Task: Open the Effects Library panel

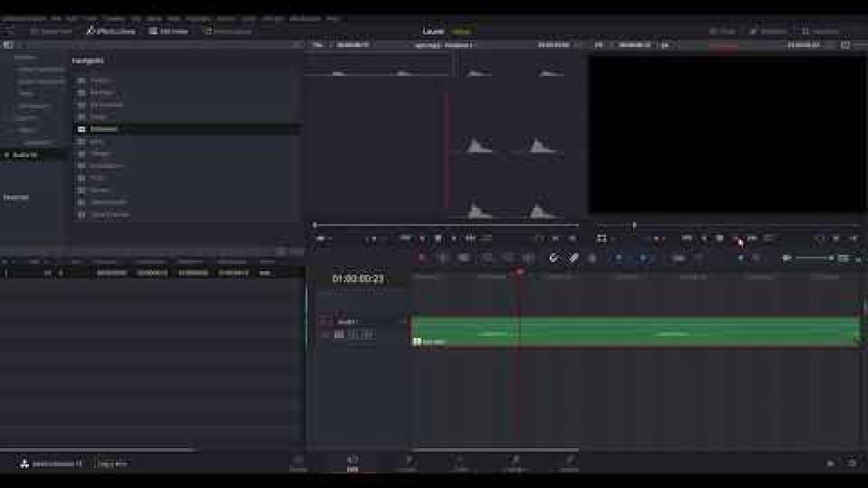Action: coord(112,31)
